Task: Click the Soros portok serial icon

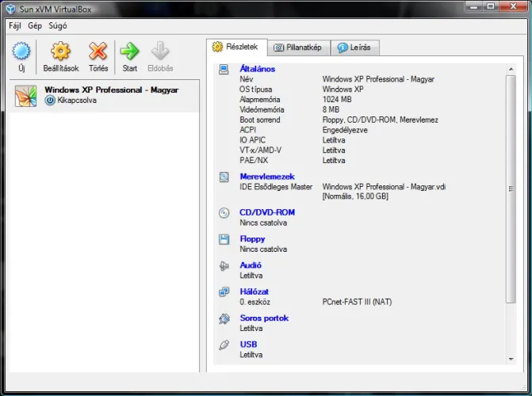Action: pyautogui.click(x=224, y=318)
